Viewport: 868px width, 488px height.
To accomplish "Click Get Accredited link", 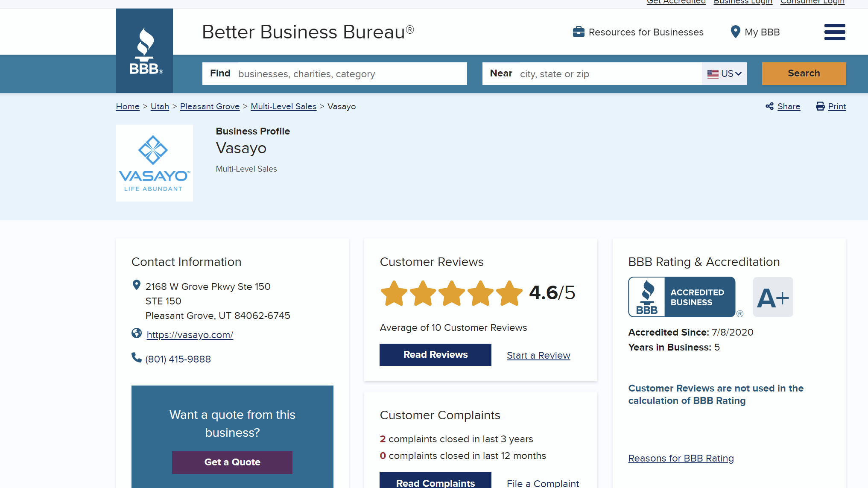I will tap(676, 2).
